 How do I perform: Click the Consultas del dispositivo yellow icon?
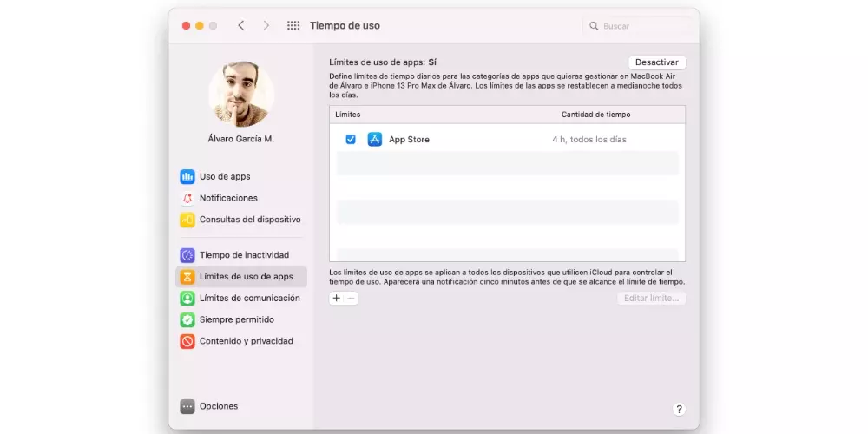click(187, 220)
